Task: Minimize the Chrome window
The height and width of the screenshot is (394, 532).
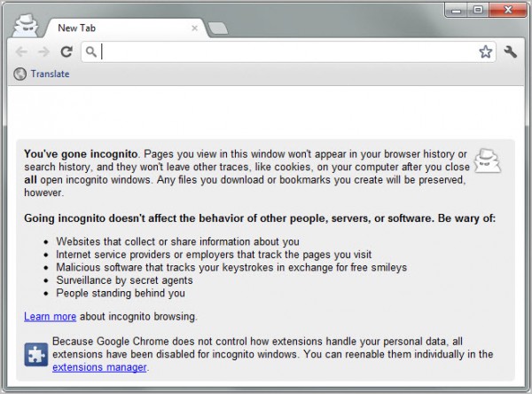Action: (x=457, y=10)
